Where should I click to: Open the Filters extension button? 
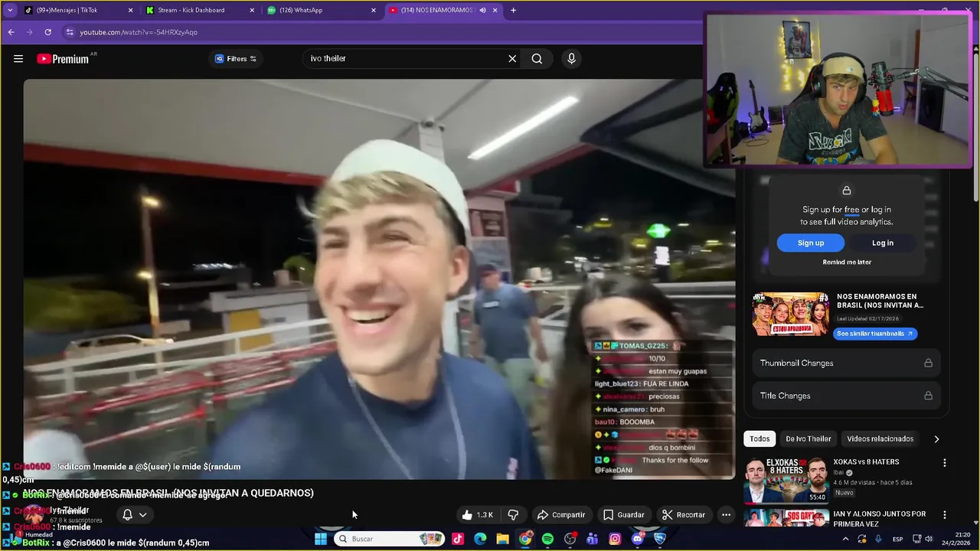click(x=236, y=59)
